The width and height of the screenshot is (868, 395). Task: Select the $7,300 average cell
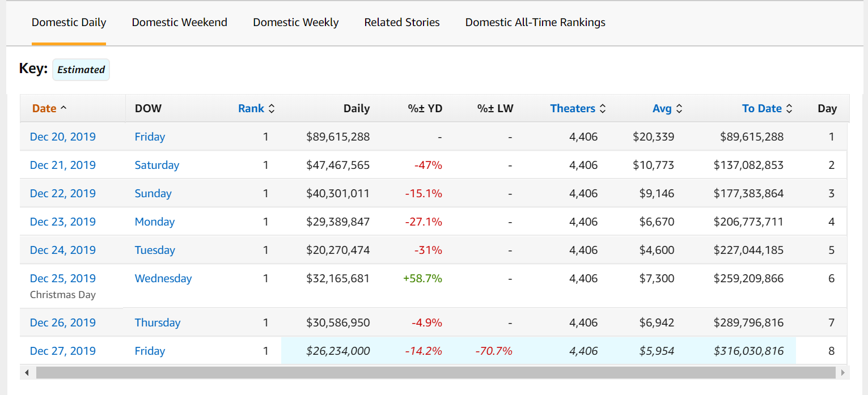(x=657, y=278)
